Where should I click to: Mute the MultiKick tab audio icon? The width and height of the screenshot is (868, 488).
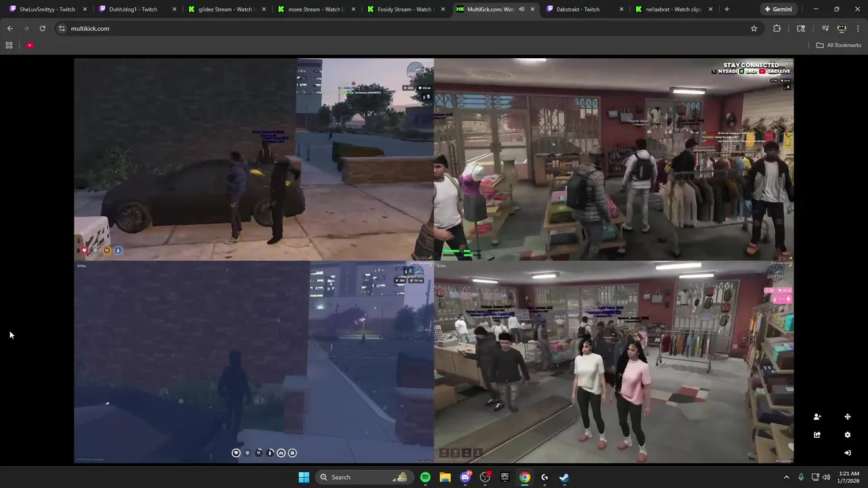coord(521,9)
